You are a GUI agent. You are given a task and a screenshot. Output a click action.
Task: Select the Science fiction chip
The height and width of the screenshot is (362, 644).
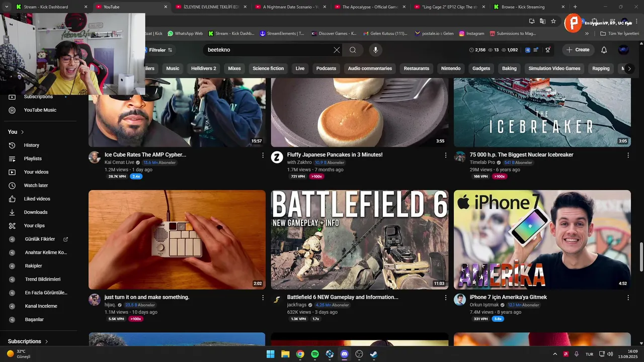click(268, 68)
